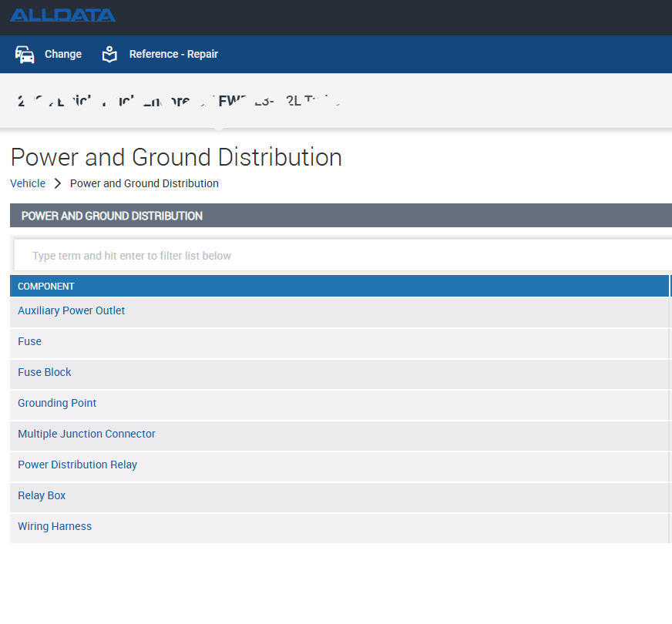Open the Wiring Harness component
This screenshot has height=624, width=672.
click(x=55, y=527)
